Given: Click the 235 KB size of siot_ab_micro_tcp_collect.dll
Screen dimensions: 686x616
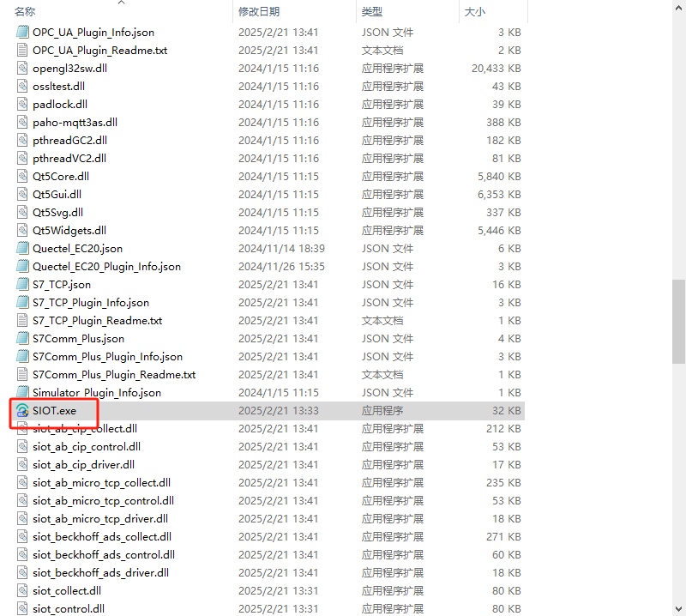Looking at the screenshot, I should click(503, 482).
